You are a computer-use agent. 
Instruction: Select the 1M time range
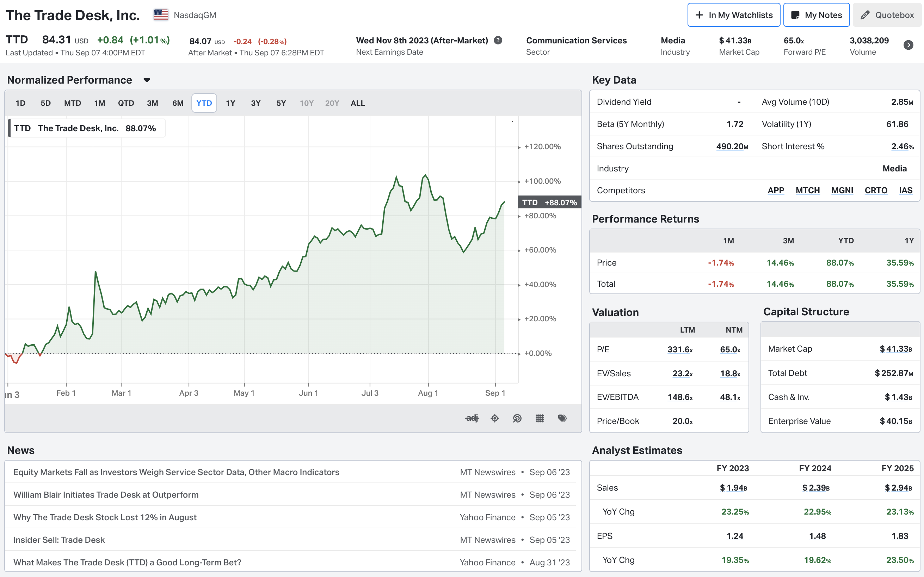coord(99,103)
